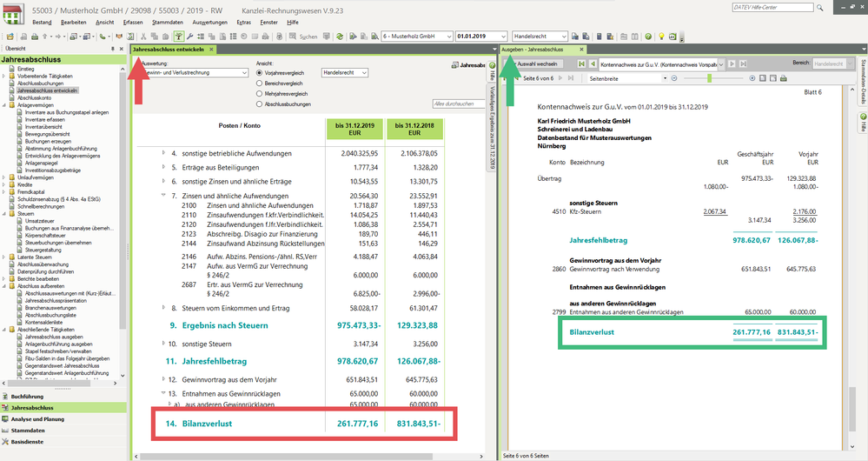Screen dimensions: 868x461
Task: Open the Extras menu
Action: (243, 22)
